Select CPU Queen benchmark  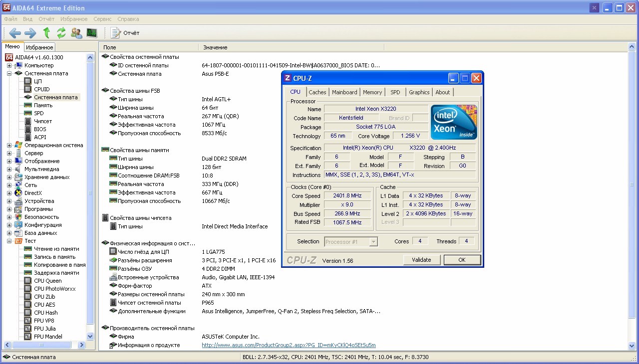click(x=48, y=281)
